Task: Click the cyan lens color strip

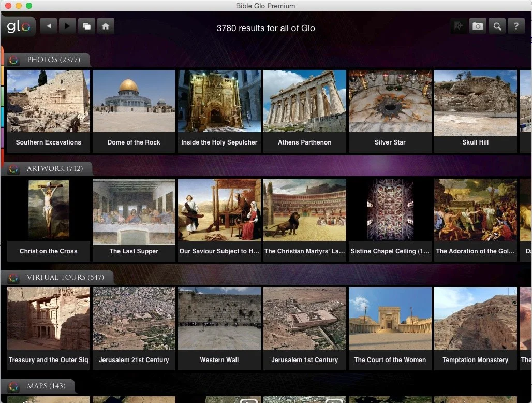Action: 2,117
